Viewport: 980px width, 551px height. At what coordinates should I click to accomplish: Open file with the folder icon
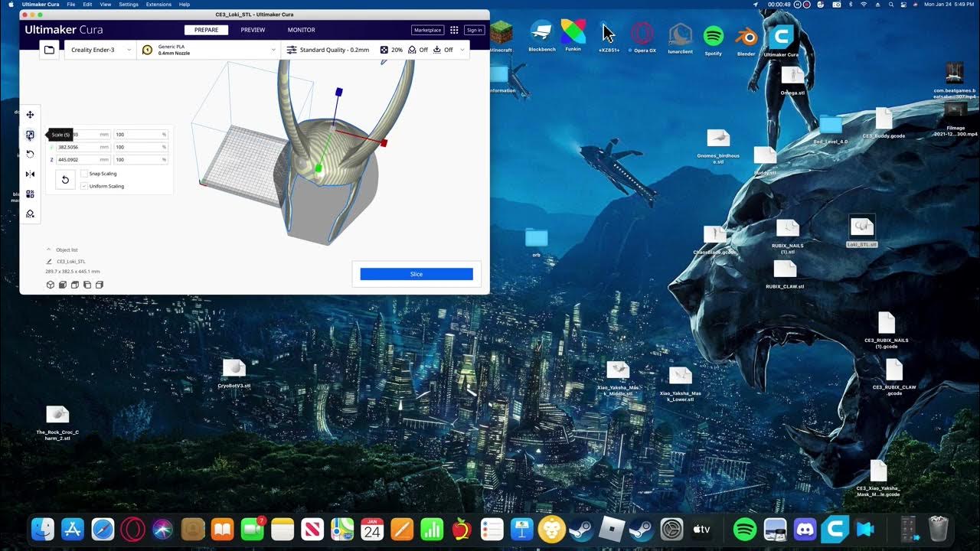(x=49, y=50)
